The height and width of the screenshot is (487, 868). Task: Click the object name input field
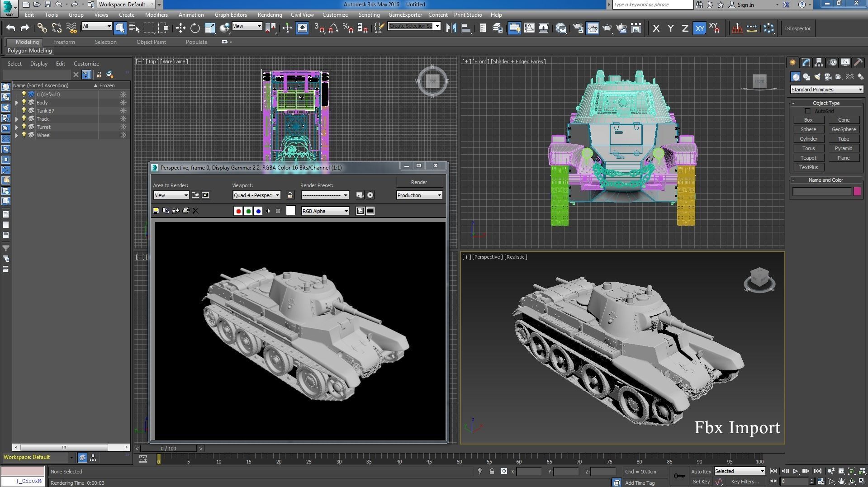(x=822, y=192)
